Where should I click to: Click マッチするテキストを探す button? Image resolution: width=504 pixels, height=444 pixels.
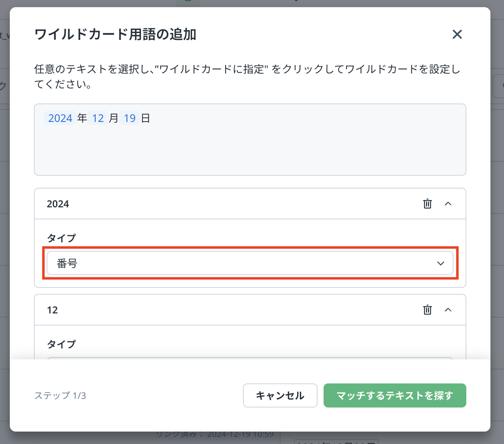pos(394,395)
